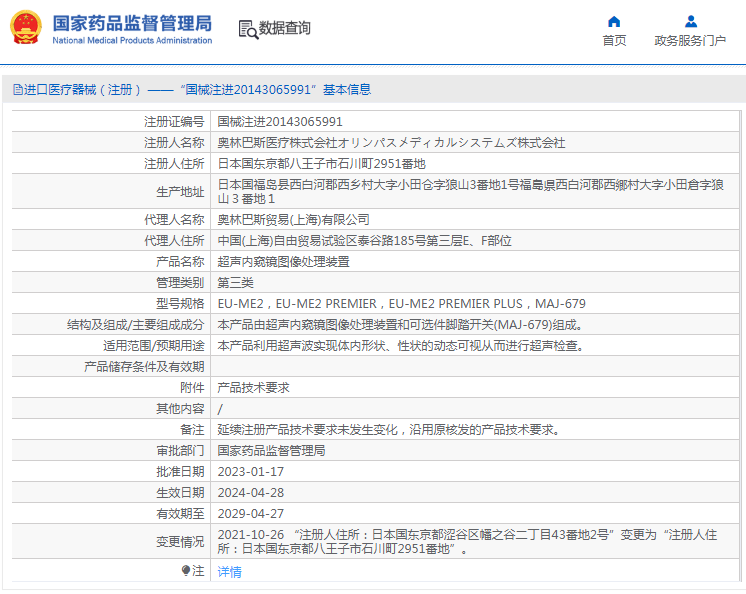Viewport: 746px width, 594px height.
Task: Select effective date 2024-04-28
Action: (251, 493)
